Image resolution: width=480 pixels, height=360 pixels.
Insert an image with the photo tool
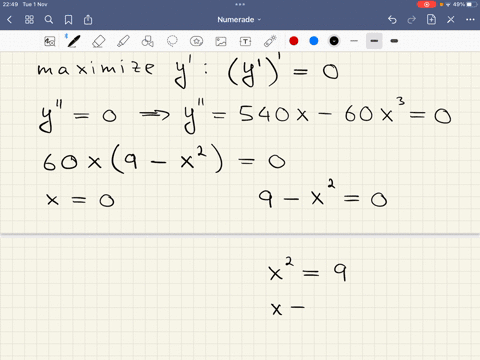tap(221, 41)
